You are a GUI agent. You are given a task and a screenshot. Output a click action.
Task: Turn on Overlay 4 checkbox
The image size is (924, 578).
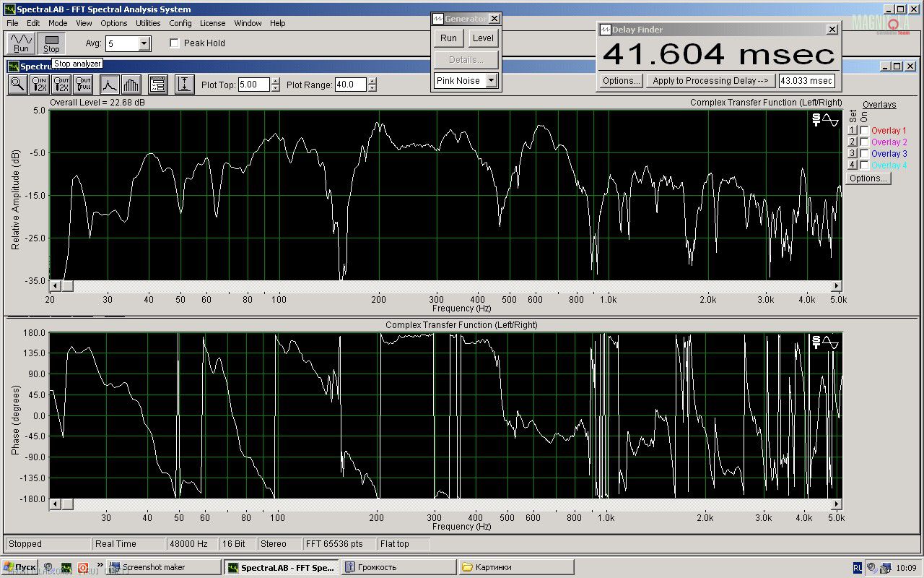pyautogui.click(x=865, y=165)
